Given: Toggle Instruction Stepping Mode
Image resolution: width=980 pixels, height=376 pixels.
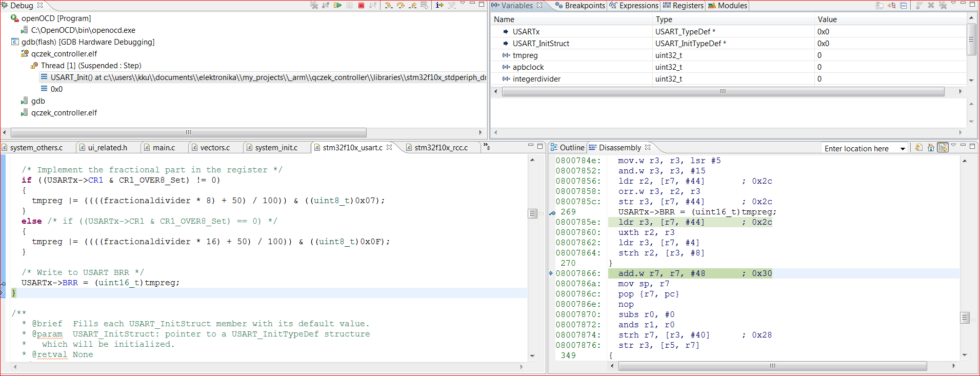Looking at the screenshot, I should tap(439, 5).
